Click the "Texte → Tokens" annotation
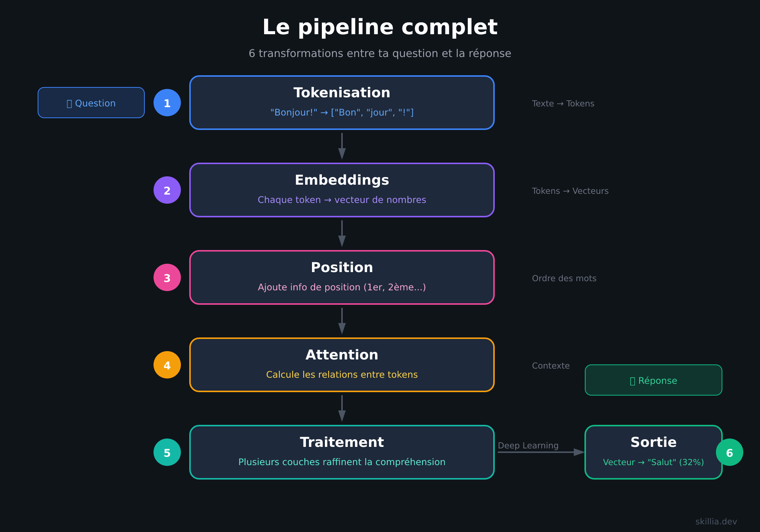760x532 pixels. 563,104
